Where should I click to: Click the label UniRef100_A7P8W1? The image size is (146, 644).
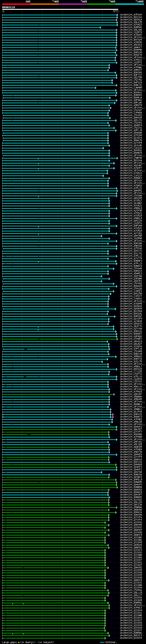point(131,67)
